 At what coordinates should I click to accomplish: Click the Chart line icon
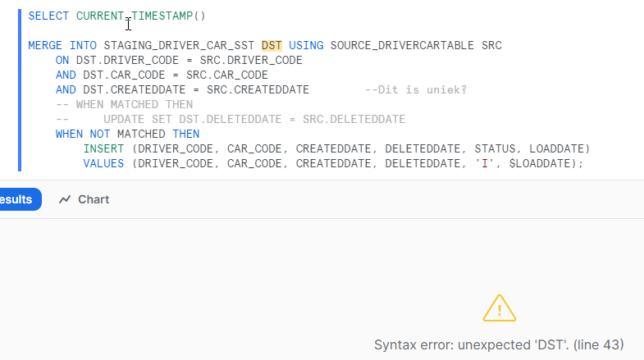point(65,199)
